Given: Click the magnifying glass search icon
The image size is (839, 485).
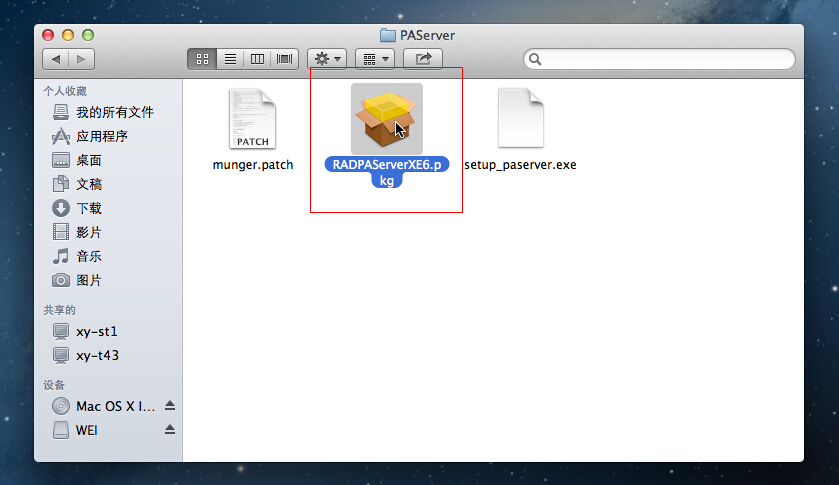Looking at the screenshot, I should 535,59.
